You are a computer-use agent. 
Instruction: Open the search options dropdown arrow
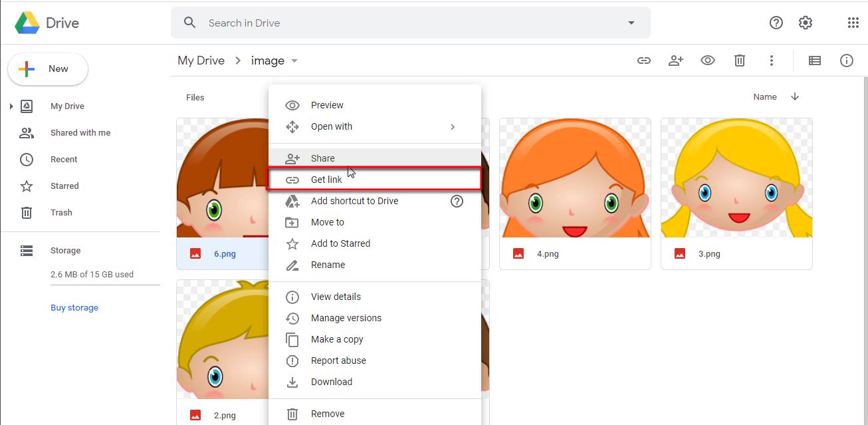(x=630, y=23)
